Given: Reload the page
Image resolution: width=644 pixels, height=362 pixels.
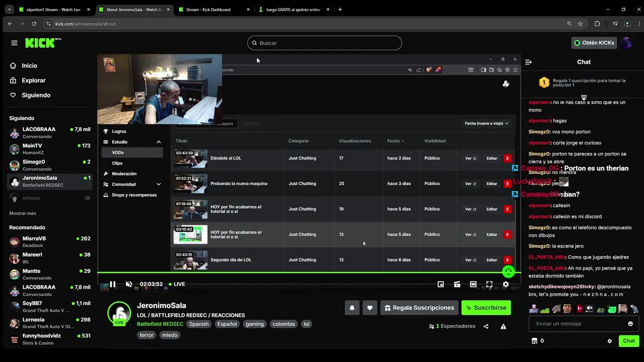Looking at the screenshot, I should (x=34, y=24).
